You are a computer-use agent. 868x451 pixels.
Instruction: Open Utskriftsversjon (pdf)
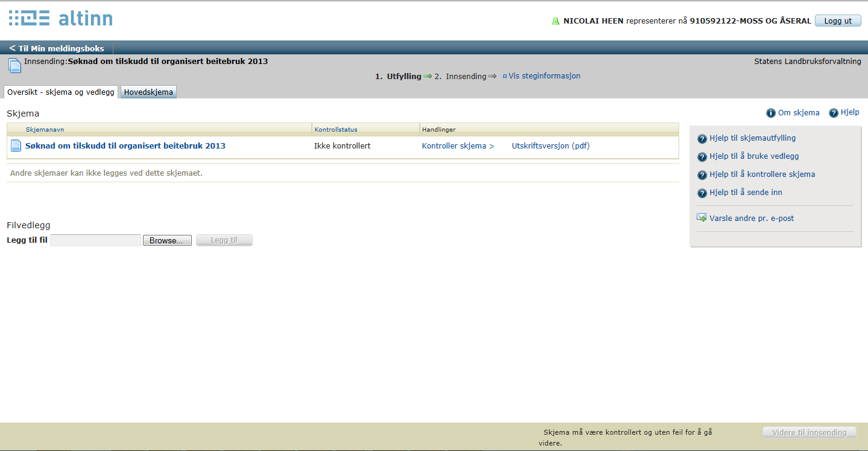tap(551, 146)
